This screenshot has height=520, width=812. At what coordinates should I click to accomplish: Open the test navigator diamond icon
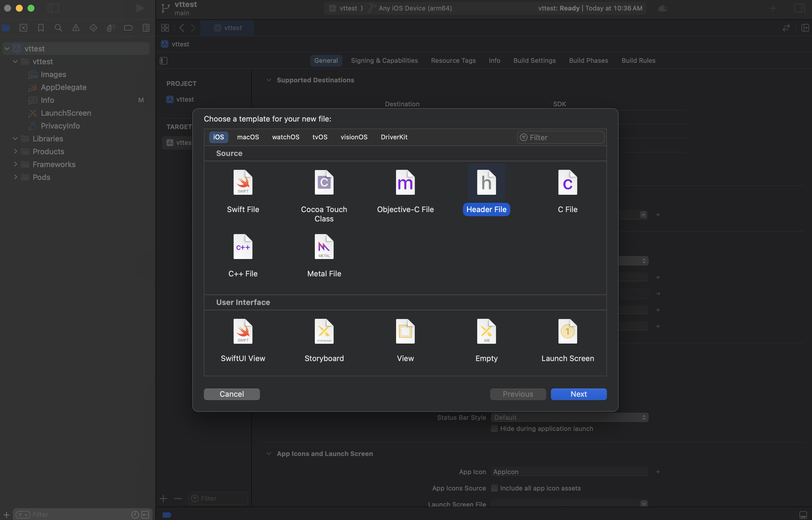pos(93,28)
